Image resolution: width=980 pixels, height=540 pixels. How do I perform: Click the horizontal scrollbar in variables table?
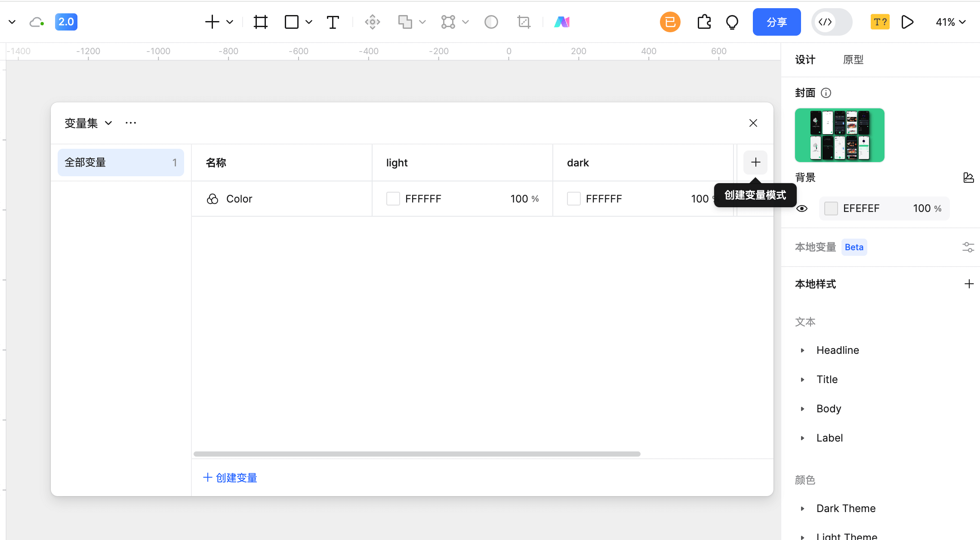tap(417, 454)
